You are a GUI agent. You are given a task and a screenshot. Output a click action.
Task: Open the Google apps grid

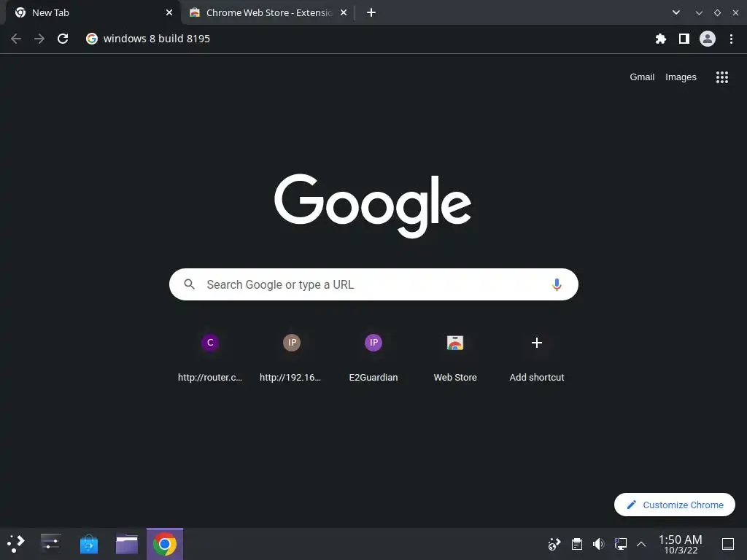click(x=721, y=77)
